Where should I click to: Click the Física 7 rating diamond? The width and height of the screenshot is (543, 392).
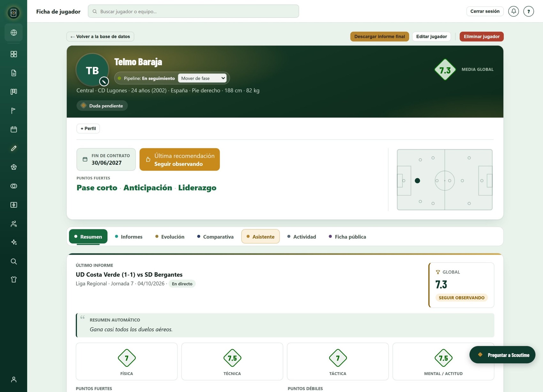tap(126, 358)
